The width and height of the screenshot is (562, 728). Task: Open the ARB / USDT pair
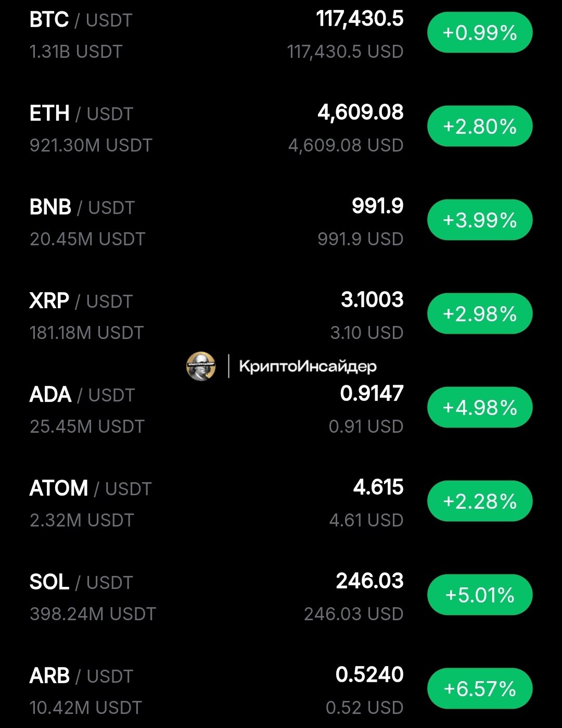(281, 691)
